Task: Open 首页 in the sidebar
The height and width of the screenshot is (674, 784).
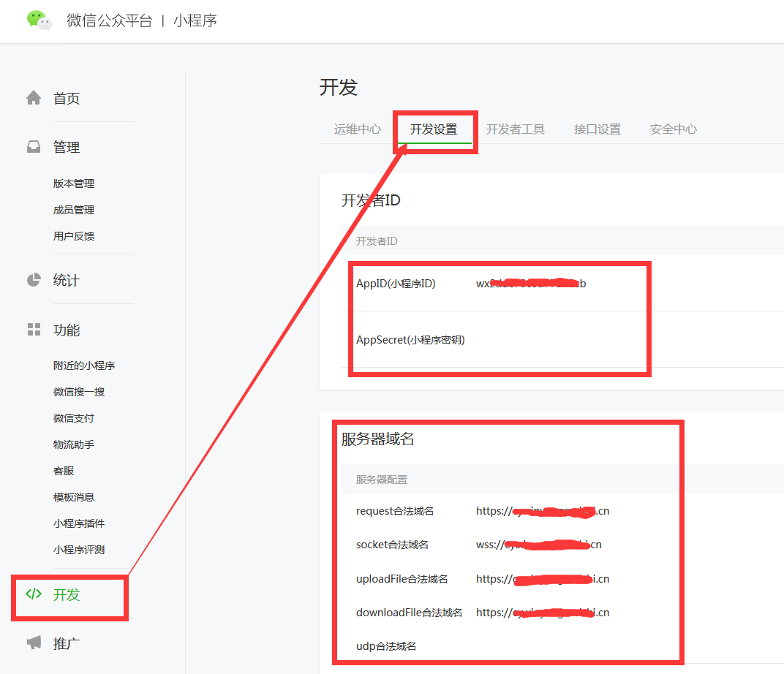Action: click(67, 99)
